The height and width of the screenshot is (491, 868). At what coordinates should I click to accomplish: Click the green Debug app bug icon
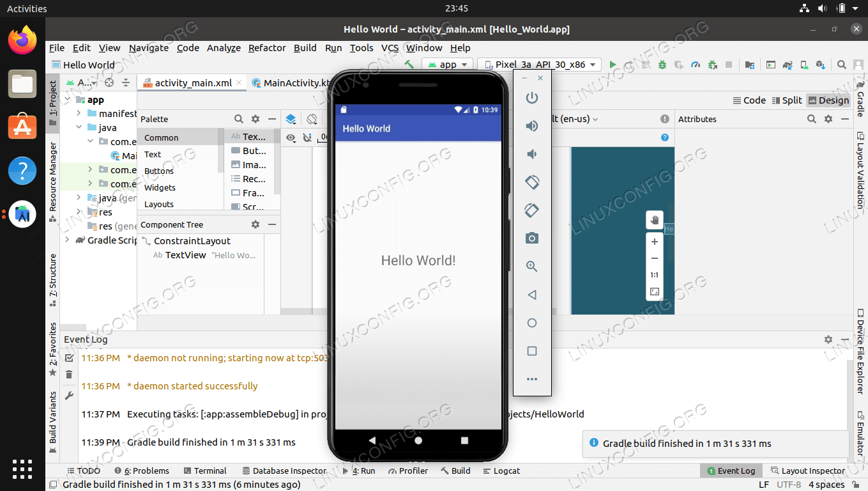pyautogui.click(x=662, y=65)
